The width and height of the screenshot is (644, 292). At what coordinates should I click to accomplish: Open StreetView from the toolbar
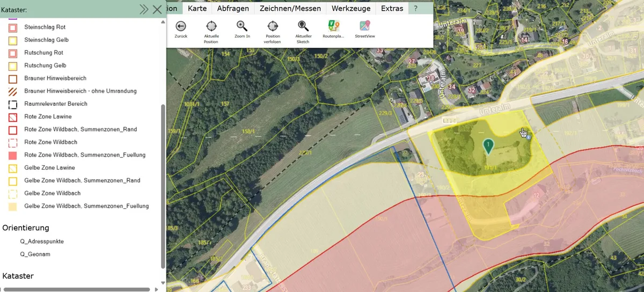(x=365, y=26)
